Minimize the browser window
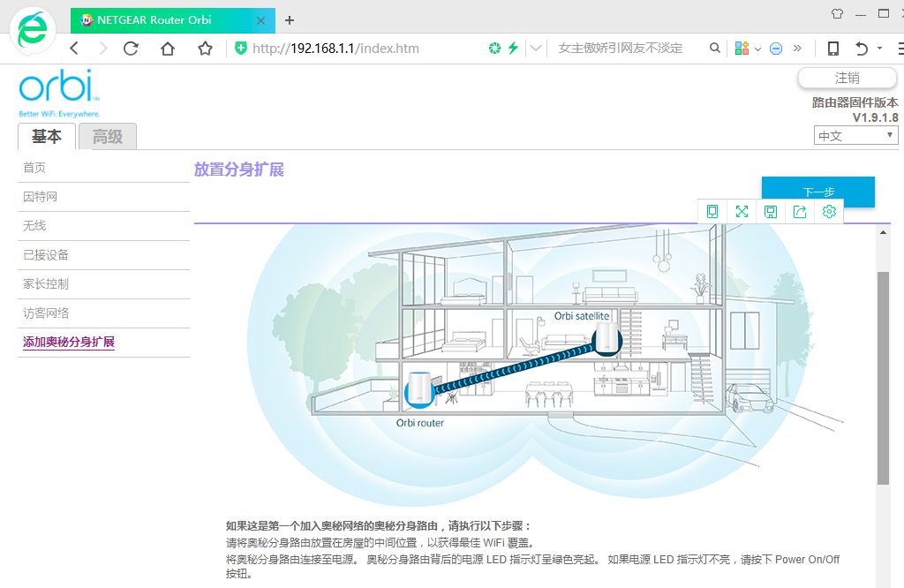The height and width of the screenshot is (588, 904). pos(861,14)
